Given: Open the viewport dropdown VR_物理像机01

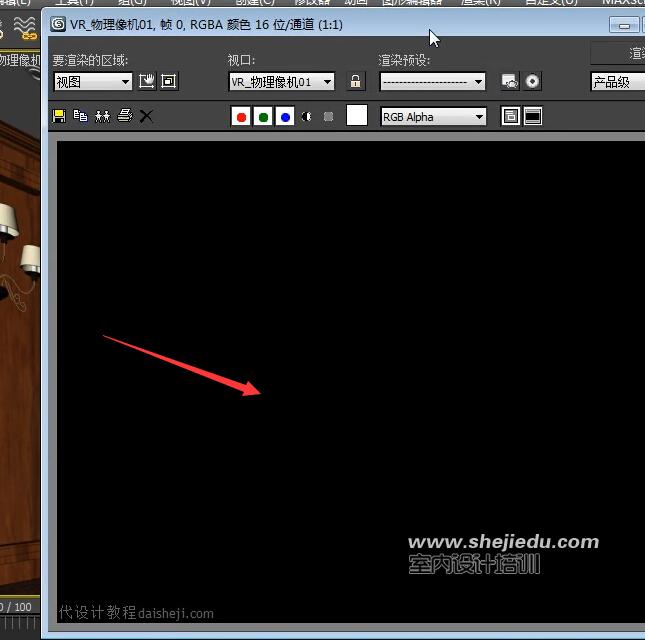Looking at the screenshot, I should pos(281,82).
